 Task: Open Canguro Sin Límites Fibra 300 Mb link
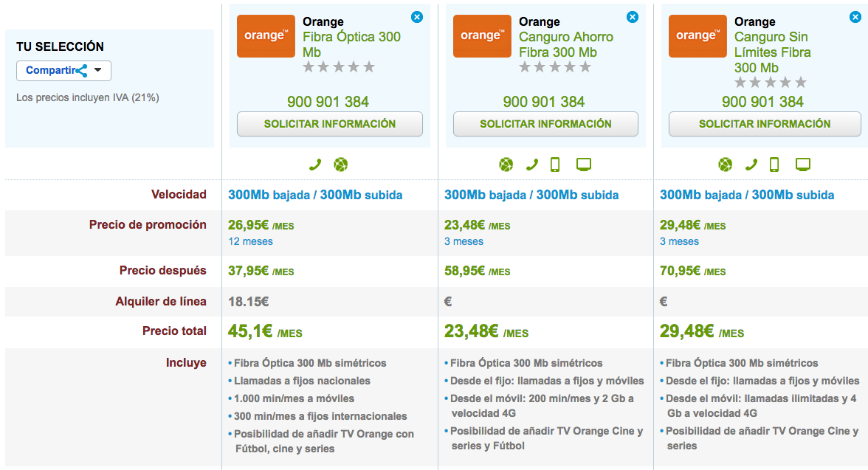click(x=772, y=52)
